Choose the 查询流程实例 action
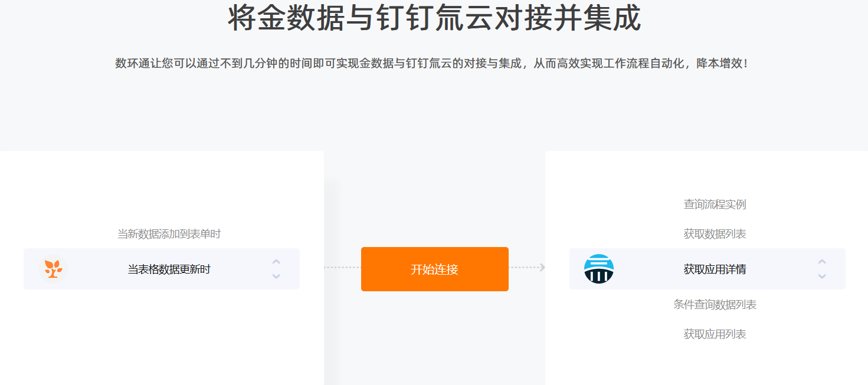 [x=715, y=205]
